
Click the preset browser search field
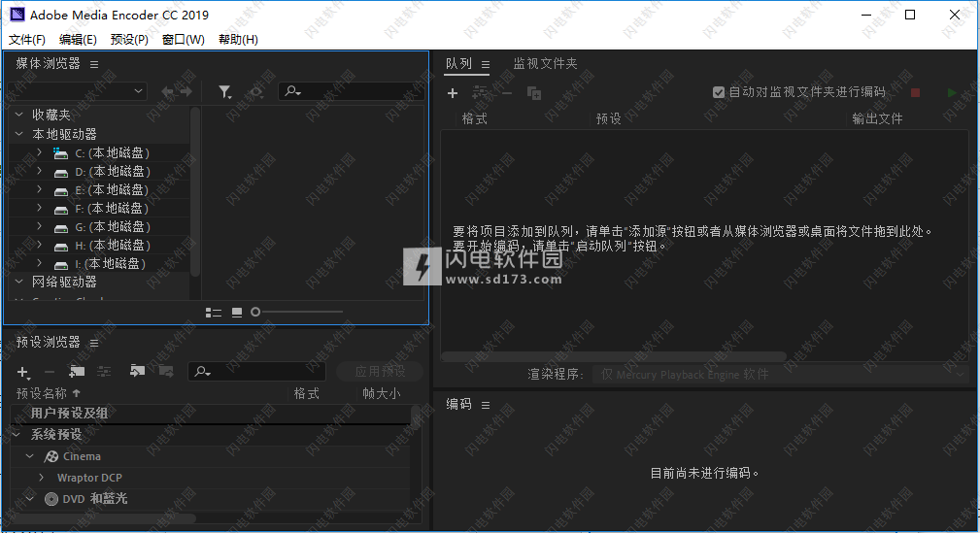256,372
